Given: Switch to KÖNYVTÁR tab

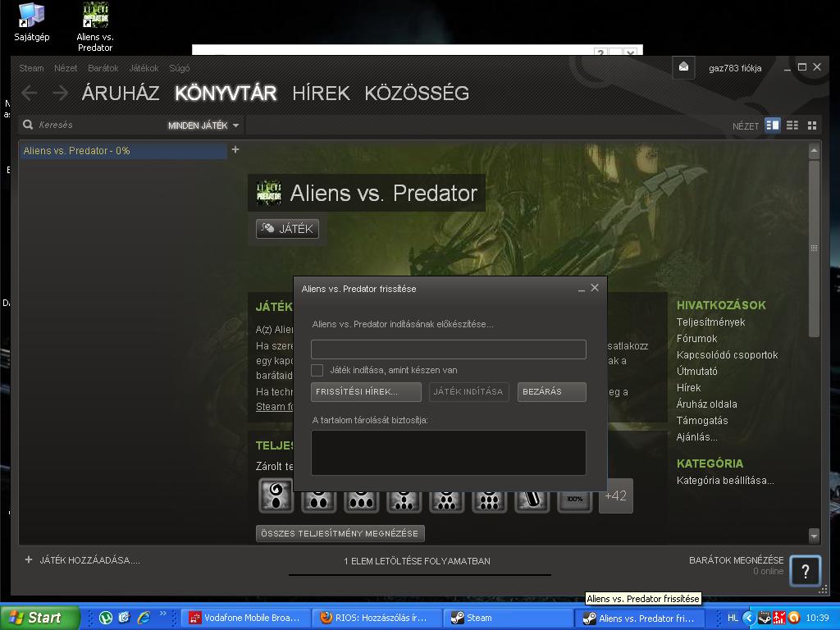Looking at the screenshot, I should point(226,94).
